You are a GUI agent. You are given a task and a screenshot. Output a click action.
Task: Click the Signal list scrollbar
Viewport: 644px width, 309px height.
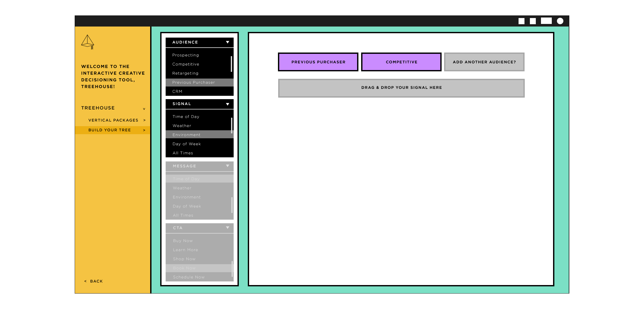pos(232,125)
